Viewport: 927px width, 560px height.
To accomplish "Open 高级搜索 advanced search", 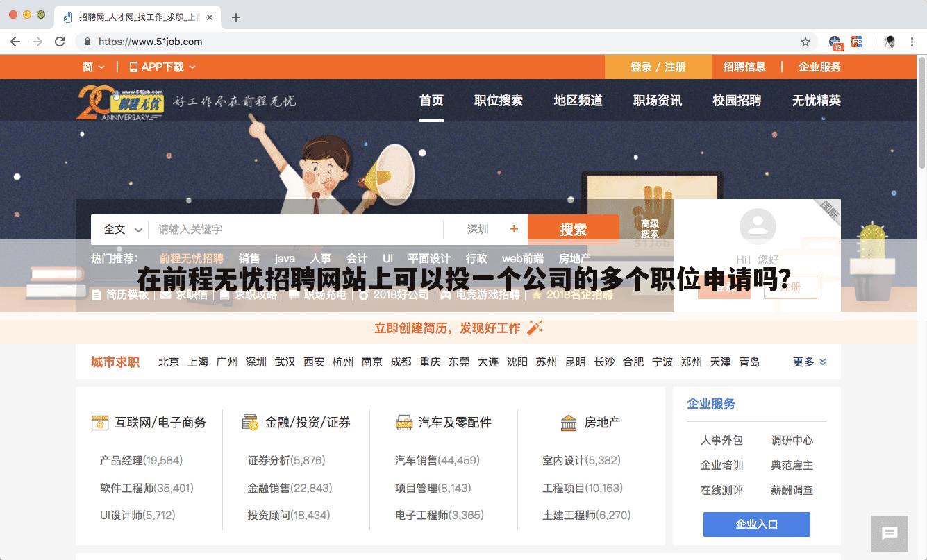I will tap(650, 229).
